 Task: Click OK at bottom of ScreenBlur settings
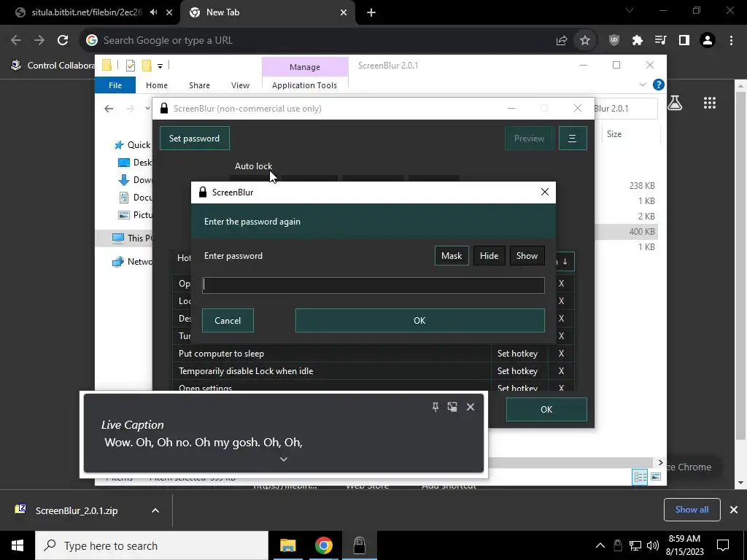tap(546, 410)
